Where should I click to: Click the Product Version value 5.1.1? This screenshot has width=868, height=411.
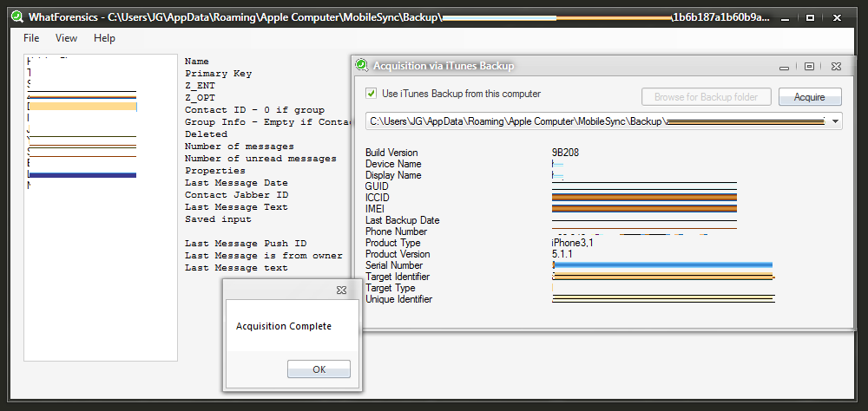562,254
